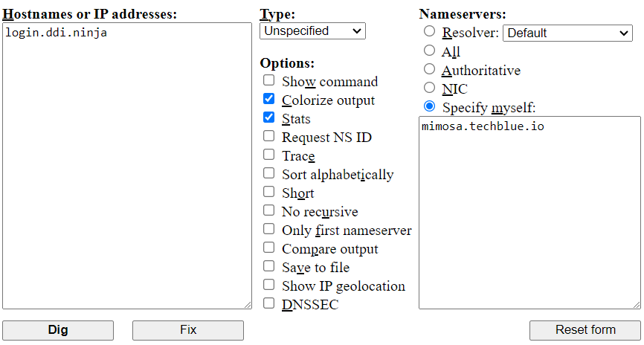The height and width of the screenshot is (345, 644).
Task: Disable the Stats checkbox
Action: click(x=268, y=117)
